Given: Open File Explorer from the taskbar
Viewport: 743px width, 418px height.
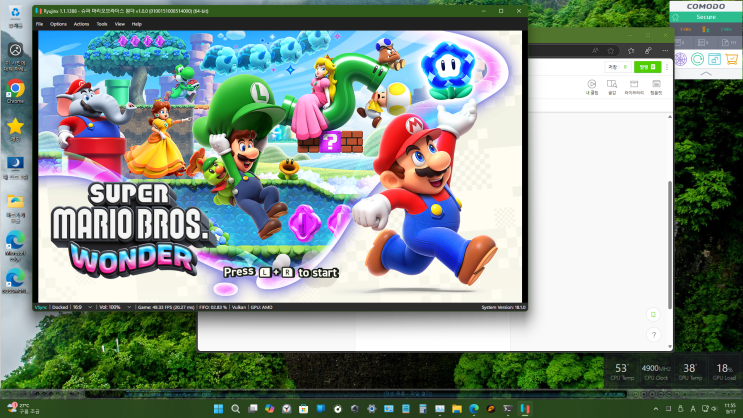Looking at the screenshot, I should [x=457, y=409].
